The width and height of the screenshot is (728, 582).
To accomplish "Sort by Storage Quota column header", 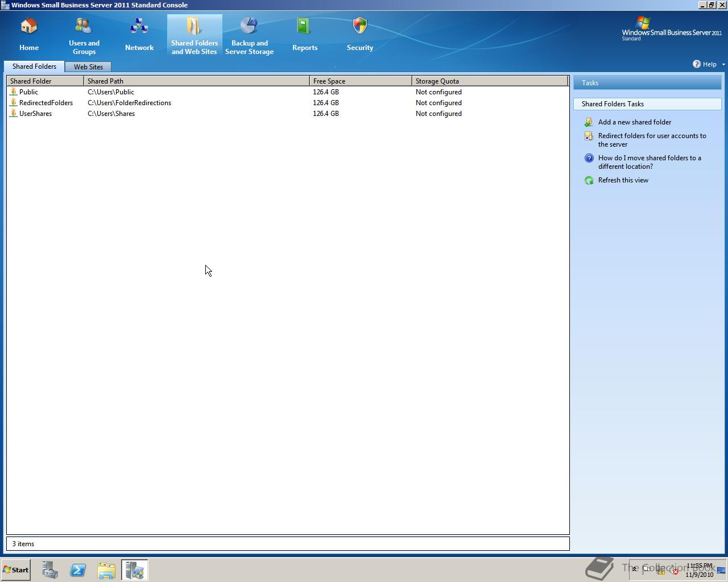I will 490,81.
